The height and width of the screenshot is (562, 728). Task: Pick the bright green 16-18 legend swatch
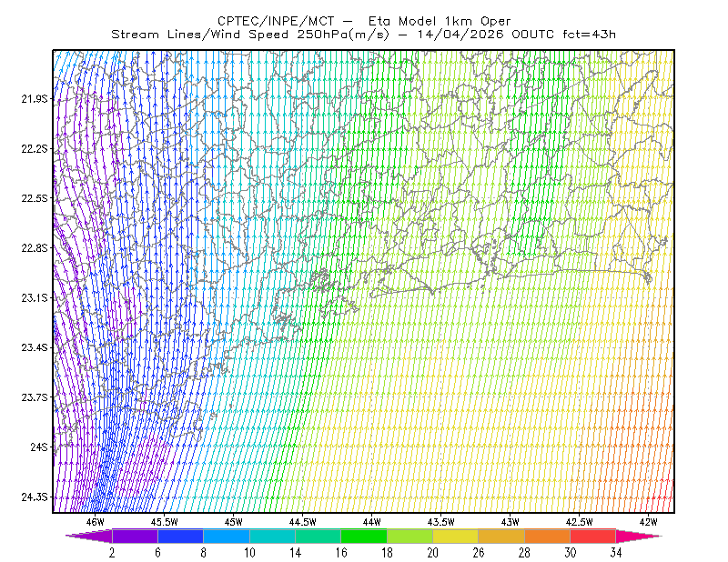point(364,536)
